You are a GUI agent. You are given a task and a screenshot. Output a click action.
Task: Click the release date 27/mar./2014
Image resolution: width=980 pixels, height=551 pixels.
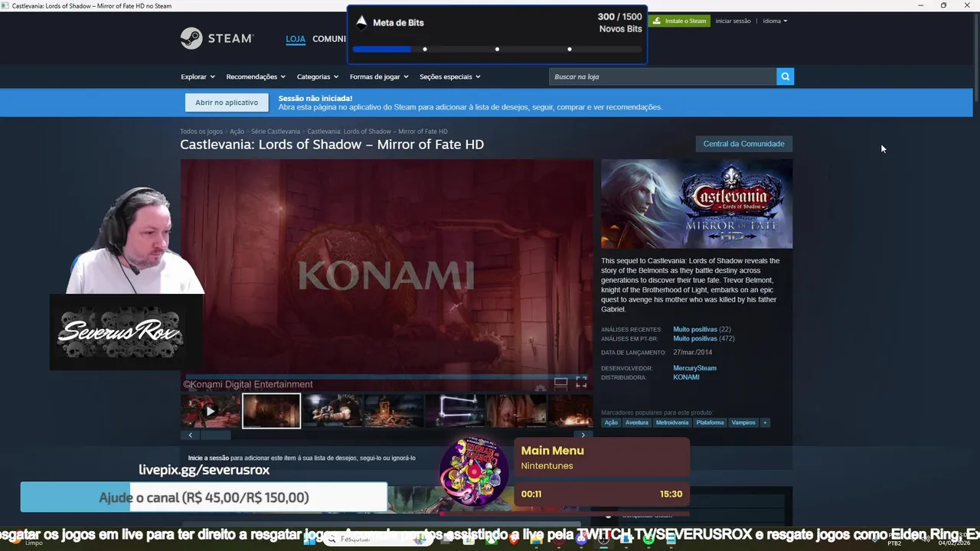(x=692, y=352)
